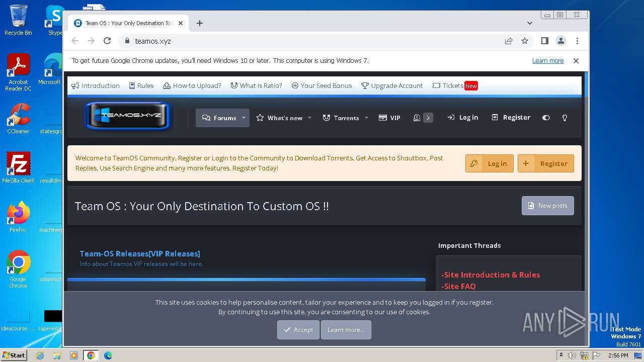
Task: Click the lightbulb icon in navbar
Action: (x=565, y=118)
